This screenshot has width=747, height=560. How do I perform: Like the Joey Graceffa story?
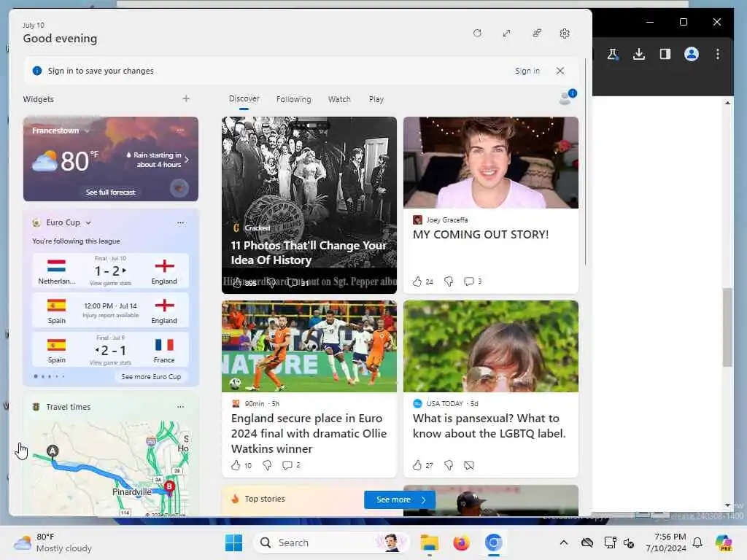417,281
